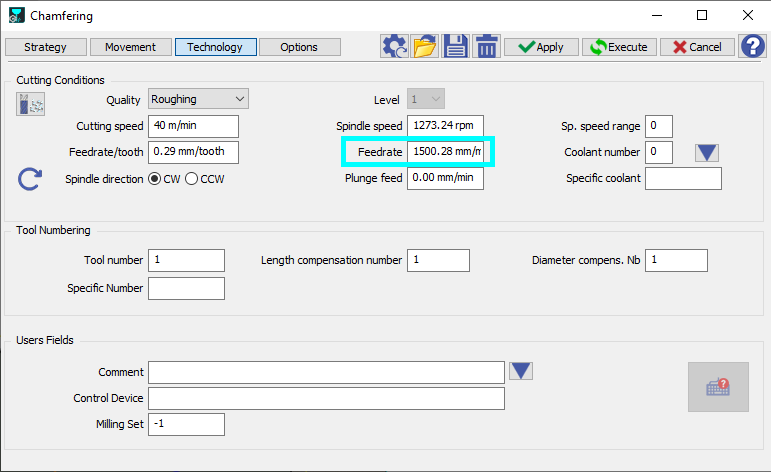Click the cutting conditions tool material icon
Viewport: 771px width, 472px height.
coord(30,103)
